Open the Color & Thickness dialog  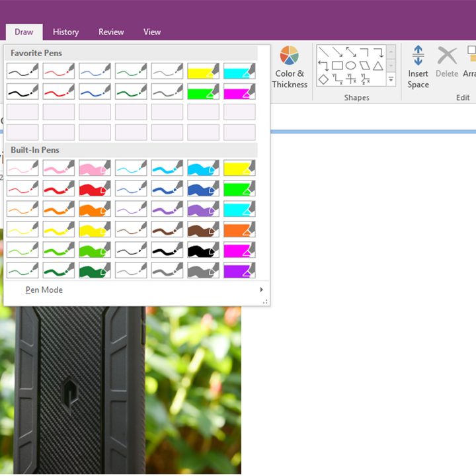point(290,67)
